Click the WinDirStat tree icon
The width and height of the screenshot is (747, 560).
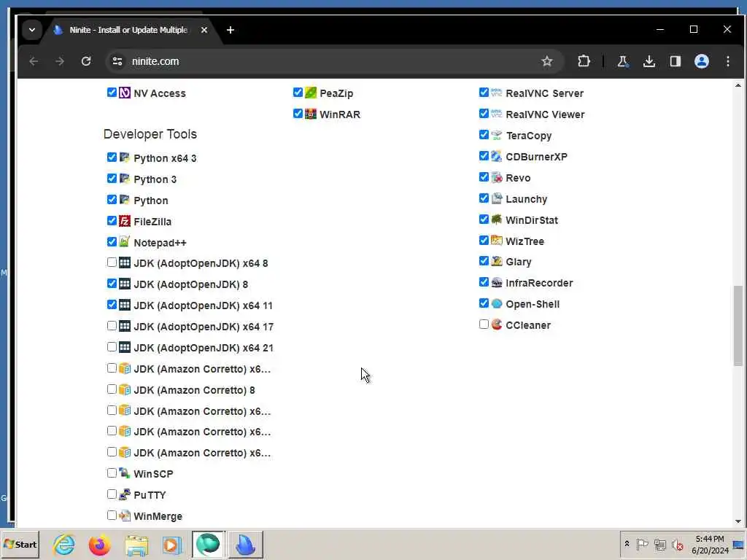click(x=496, y=219)
